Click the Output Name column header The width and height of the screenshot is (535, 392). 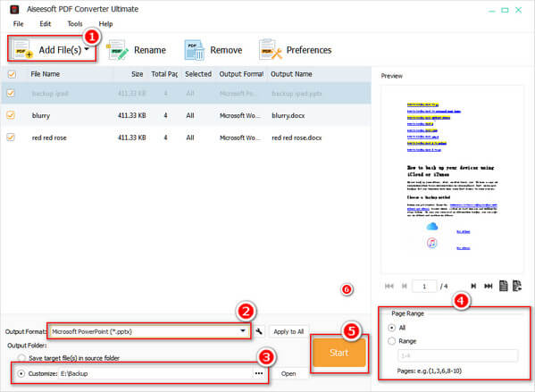coord(291,74)
